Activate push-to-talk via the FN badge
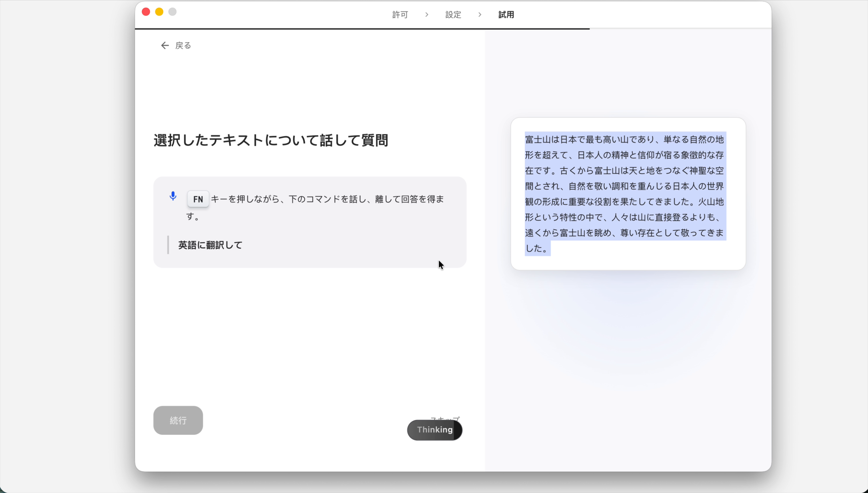Screen dimensions: 868x493 point(198,199)
